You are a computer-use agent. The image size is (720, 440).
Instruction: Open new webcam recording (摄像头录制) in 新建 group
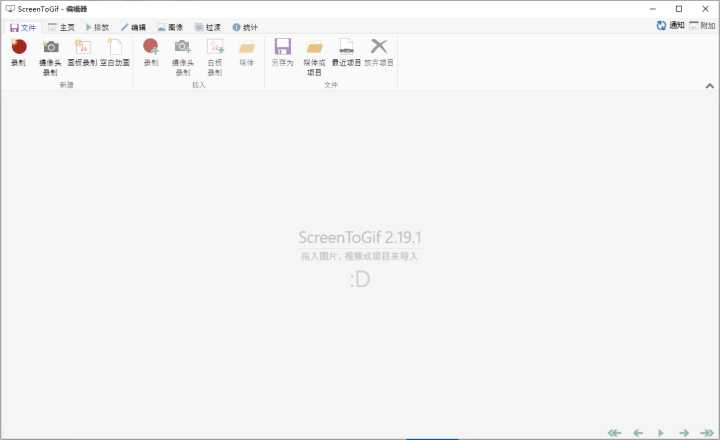coord(51,57)
